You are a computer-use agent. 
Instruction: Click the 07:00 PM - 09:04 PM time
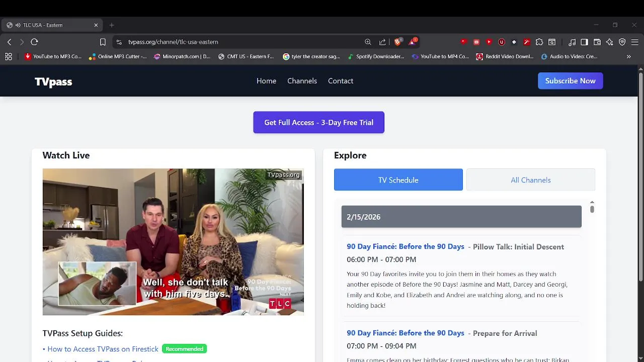[x=381, y=346]
